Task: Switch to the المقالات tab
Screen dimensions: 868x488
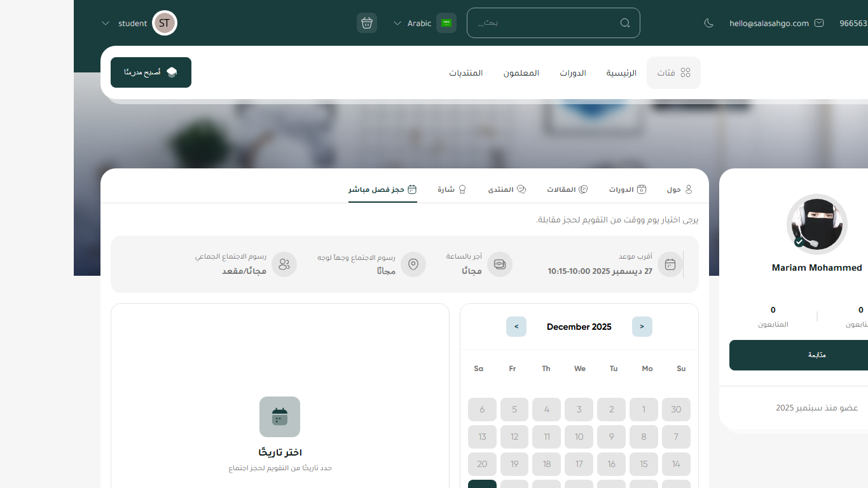Action: point(567,189)
